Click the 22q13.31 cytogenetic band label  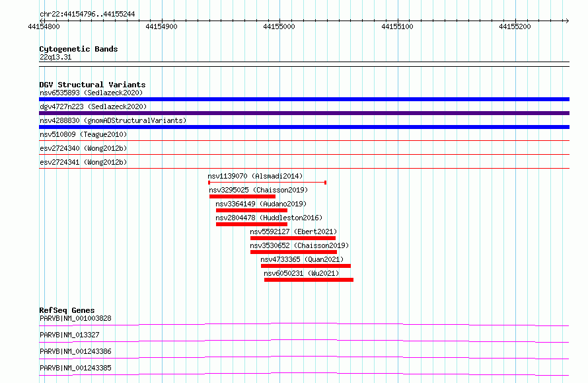point(55,57)
